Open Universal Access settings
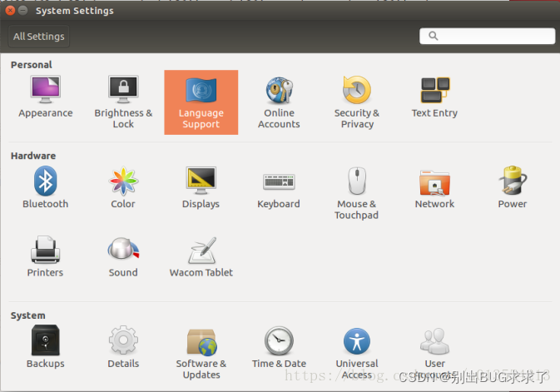 tap(357, 352)
